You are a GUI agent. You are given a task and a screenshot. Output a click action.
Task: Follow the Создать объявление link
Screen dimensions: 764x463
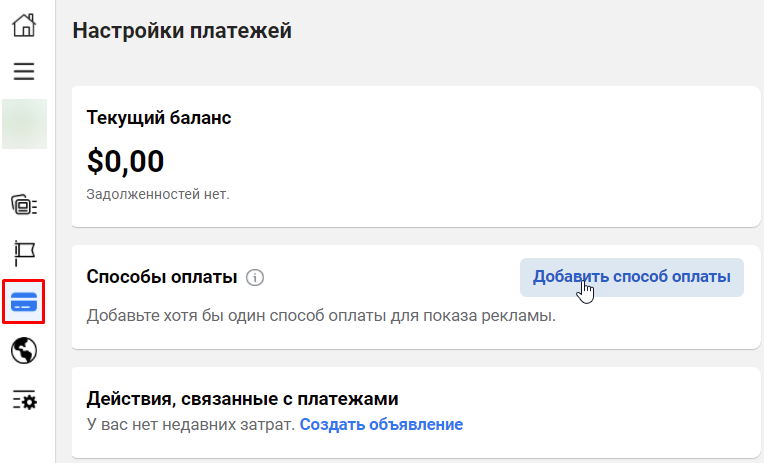pos(381,424)
